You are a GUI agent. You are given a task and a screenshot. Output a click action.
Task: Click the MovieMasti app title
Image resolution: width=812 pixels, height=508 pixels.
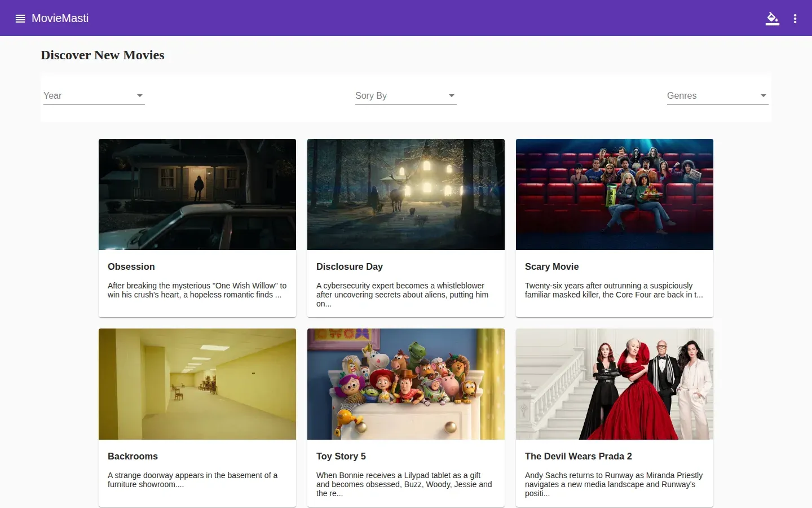click(x=60, y=18)
